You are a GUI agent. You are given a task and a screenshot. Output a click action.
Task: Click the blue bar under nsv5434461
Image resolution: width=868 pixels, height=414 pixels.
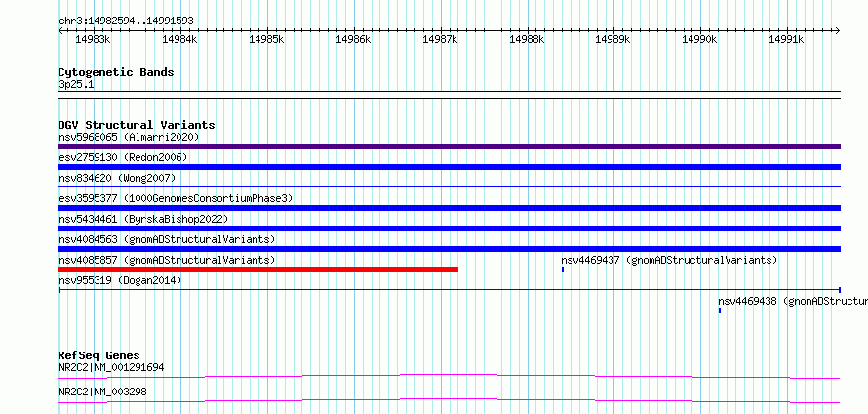449,228
